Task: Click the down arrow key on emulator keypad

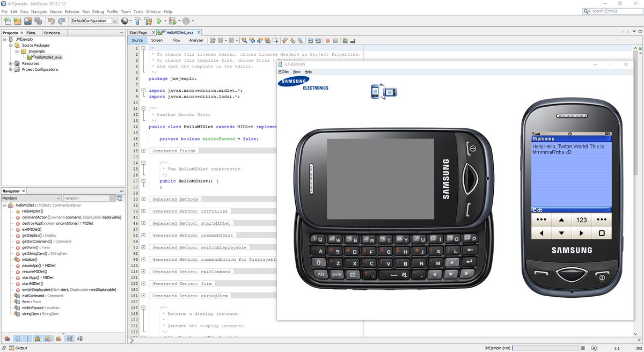Action: (x=561, y=233)
